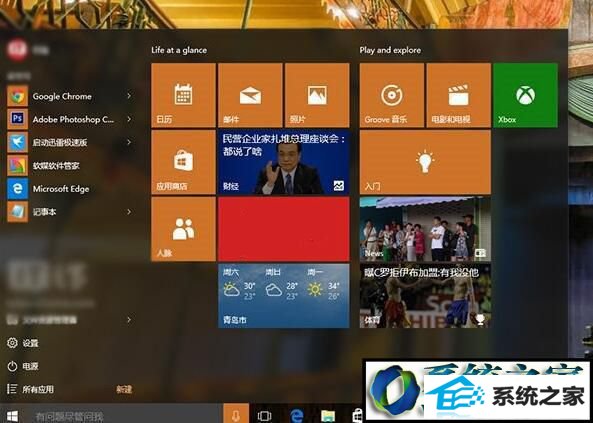Open the Mail (邮件) tile
The height and width of the screenshot is (423, 593).
click(250, 95)
